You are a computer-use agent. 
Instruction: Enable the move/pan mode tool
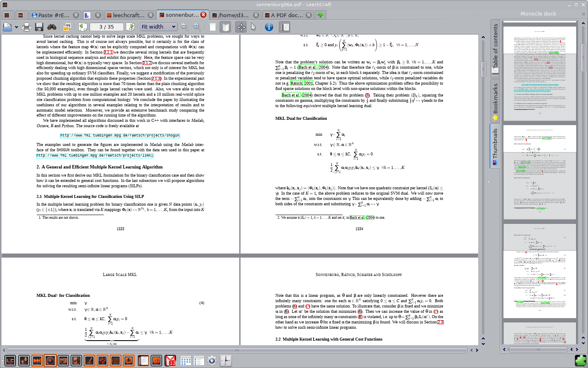coord(241,27)
